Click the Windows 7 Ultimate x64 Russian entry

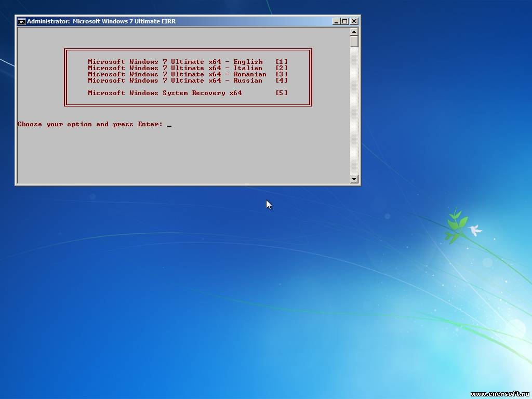point(175,81)
